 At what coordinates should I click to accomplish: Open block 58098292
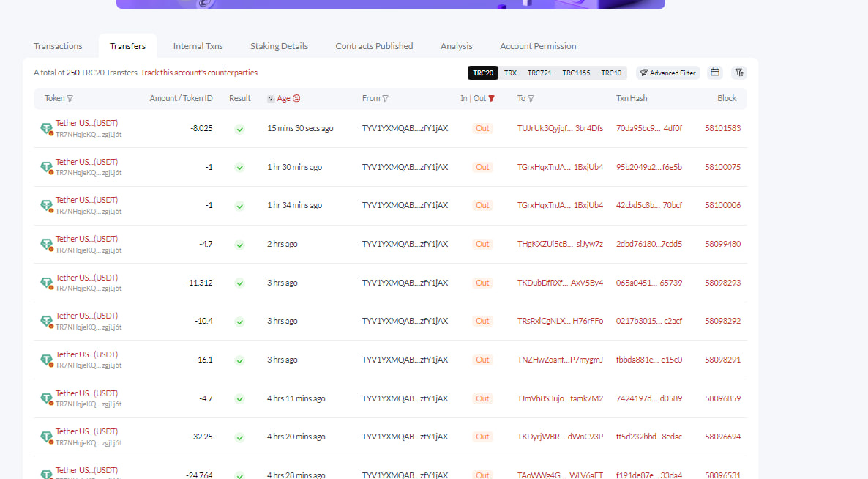click(x=722, y=321)
